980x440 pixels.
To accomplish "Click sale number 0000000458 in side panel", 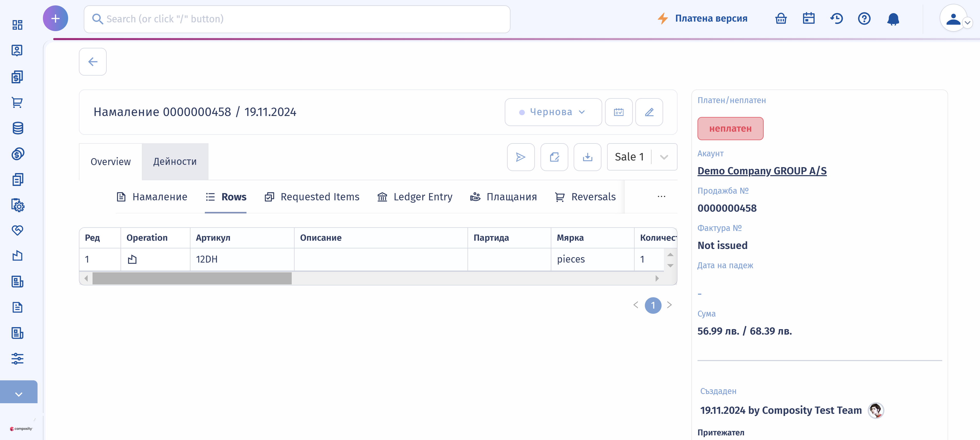I will pos(727,208).
